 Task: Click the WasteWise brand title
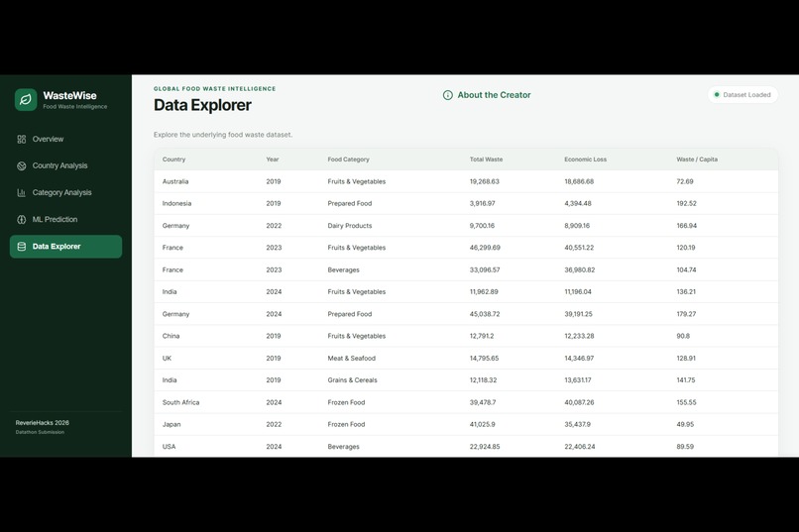[x=69, y=96]
